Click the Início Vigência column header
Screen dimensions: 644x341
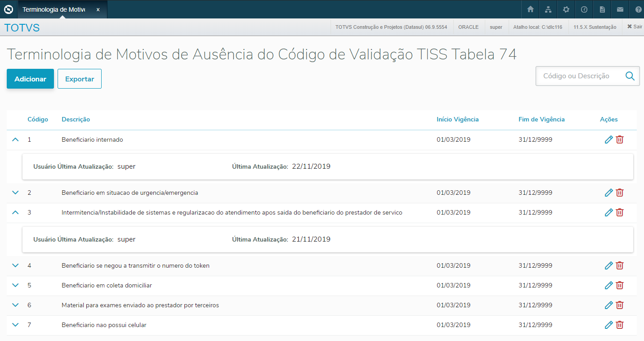(x=458, y=119)
